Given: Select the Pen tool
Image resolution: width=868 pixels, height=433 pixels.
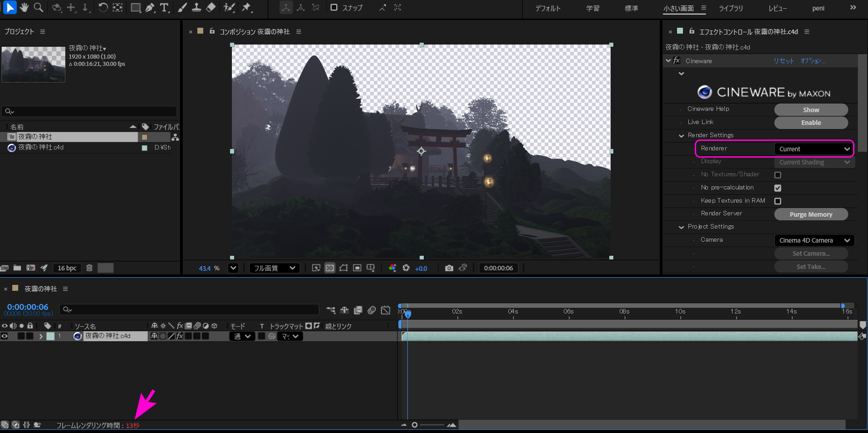Looking at the screenshot, I should (x=150, y=7).
